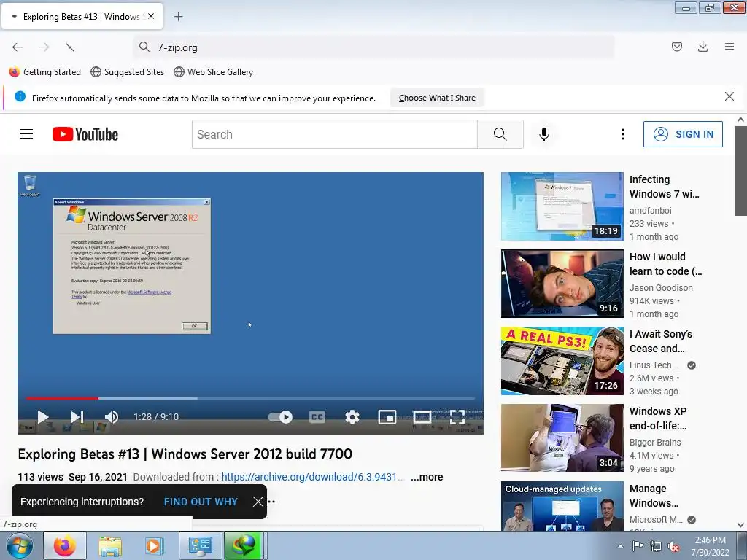This screenshot has width=747, height=560.
Task: Open the Pocket save icon
Action: (x=677, y=47)
